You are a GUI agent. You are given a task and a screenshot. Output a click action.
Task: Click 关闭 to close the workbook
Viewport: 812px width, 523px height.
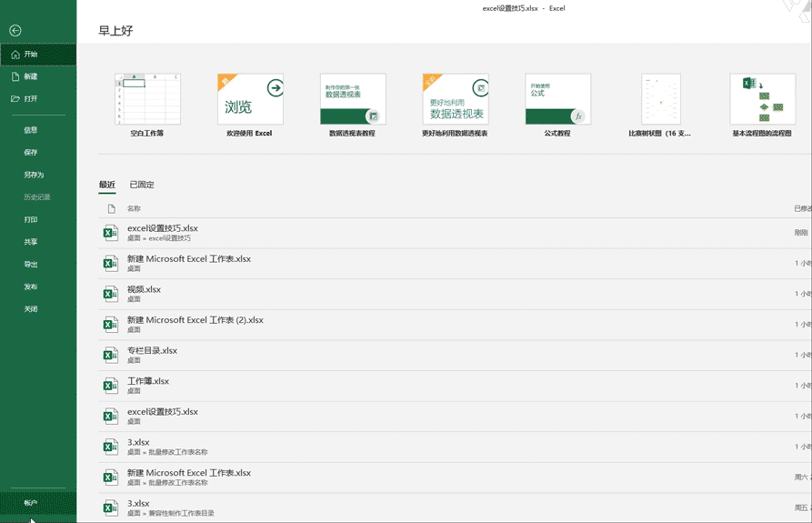point(31,308)
